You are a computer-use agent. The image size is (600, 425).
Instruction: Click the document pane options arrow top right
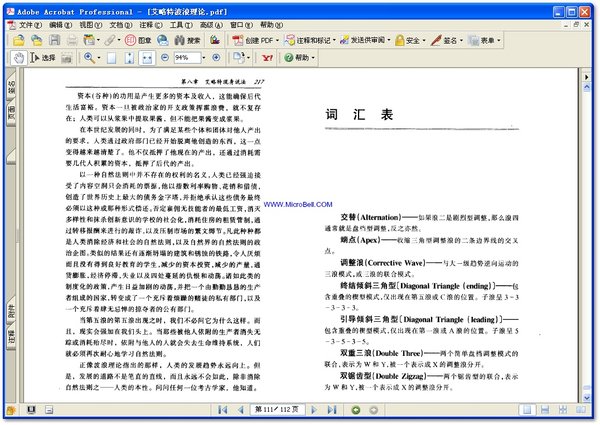[586, 77]
